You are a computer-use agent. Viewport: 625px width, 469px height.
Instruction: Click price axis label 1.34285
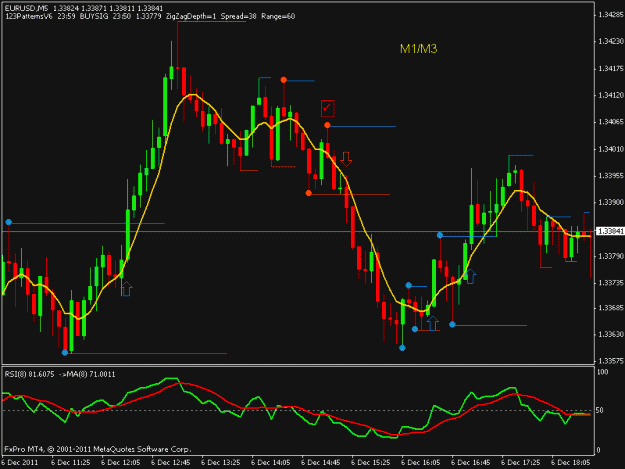611,15
